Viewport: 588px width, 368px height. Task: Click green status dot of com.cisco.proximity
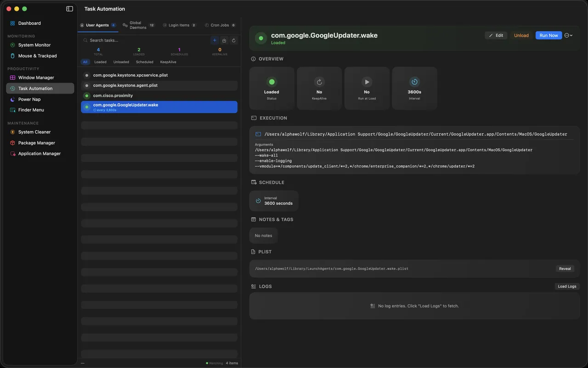click(87, 95)
